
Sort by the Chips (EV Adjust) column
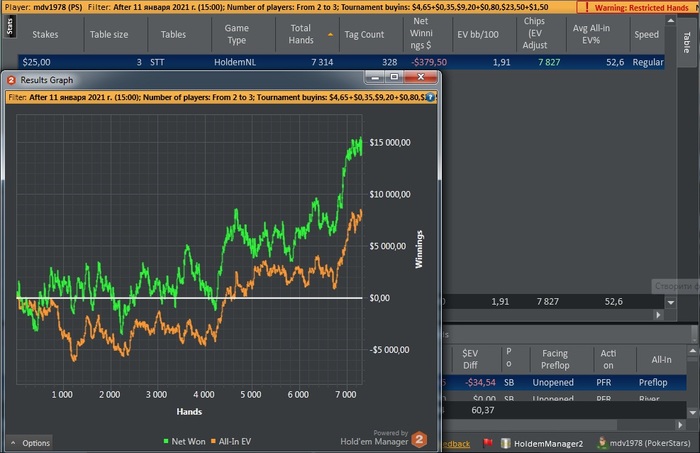[535, 33]
